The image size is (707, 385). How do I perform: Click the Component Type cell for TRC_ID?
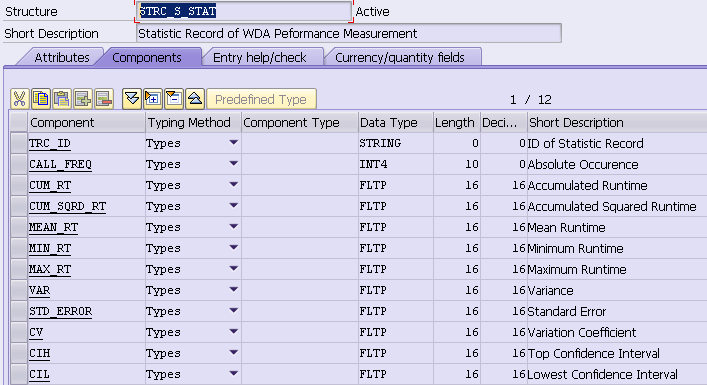(300, 143)
